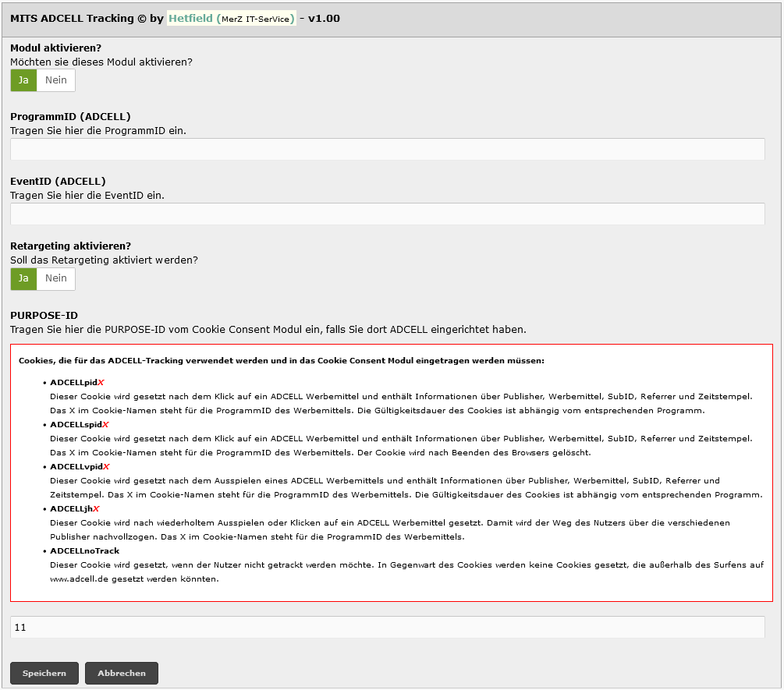Click 'Möchten sie dieses Modul aktivieren?' text
The width and height of the screenshot is (784, 690).
[x=101, y=62]
